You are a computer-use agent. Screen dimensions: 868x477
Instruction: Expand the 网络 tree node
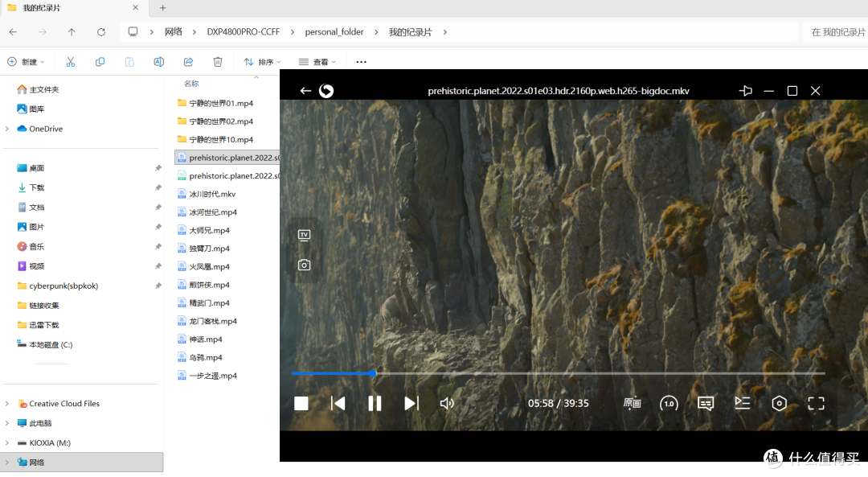pyautogui.click(x=7, y=462)
